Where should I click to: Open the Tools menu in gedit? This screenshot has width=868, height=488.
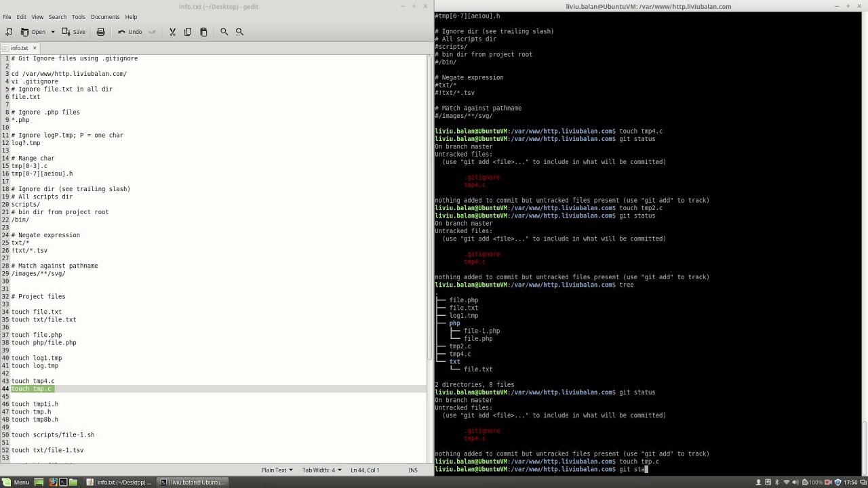click(79, 17)
